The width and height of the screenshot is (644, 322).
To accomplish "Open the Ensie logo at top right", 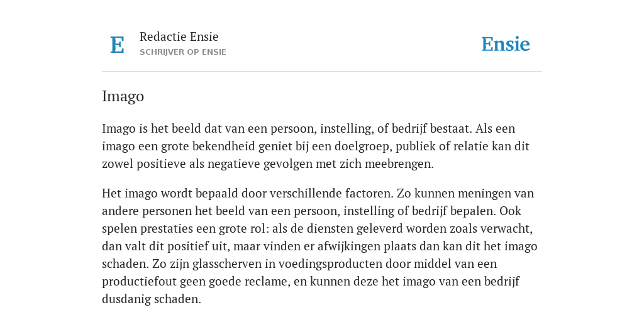I will 505,44.
